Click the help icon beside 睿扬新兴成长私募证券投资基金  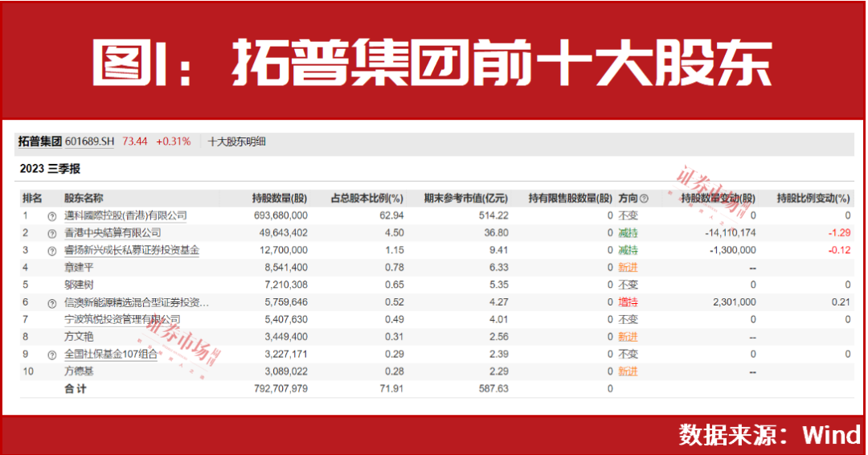point(52,250)
